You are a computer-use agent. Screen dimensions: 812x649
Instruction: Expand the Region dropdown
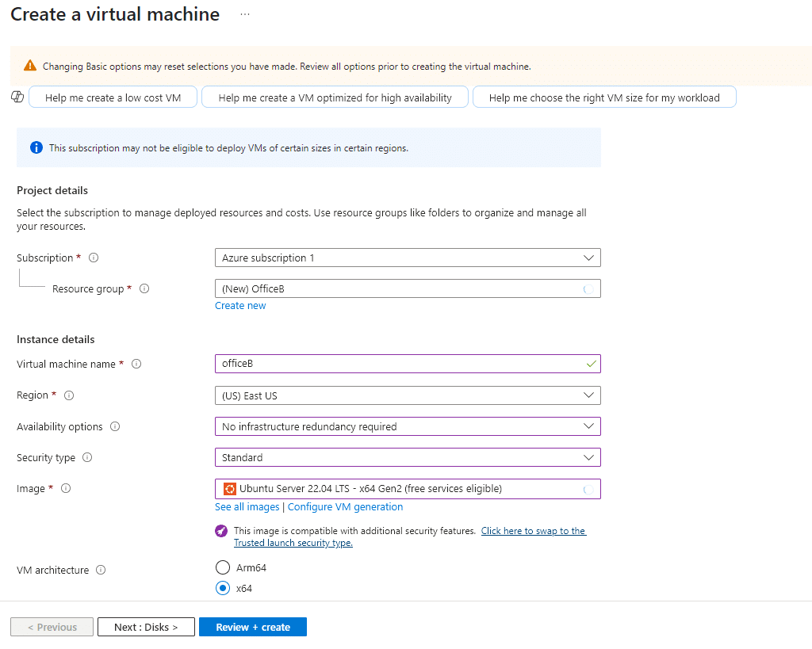point(407,395)
